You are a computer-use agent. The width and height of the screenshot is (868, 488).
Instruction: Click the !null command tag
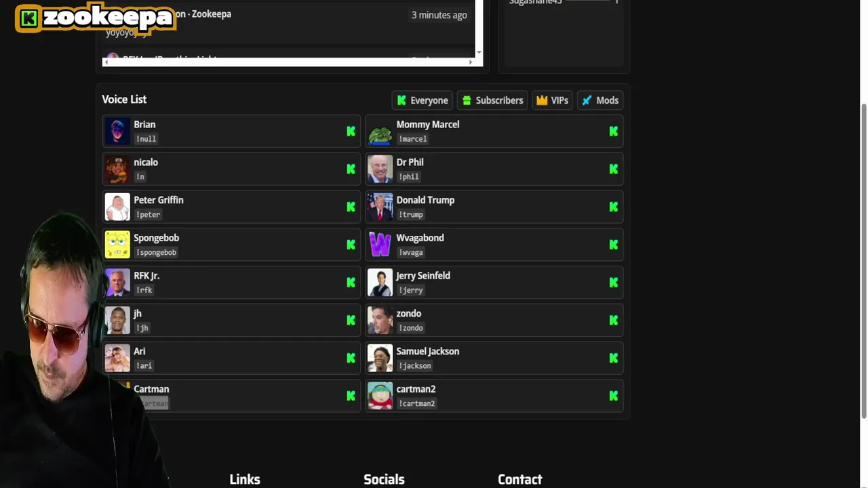tap(146, 139)
